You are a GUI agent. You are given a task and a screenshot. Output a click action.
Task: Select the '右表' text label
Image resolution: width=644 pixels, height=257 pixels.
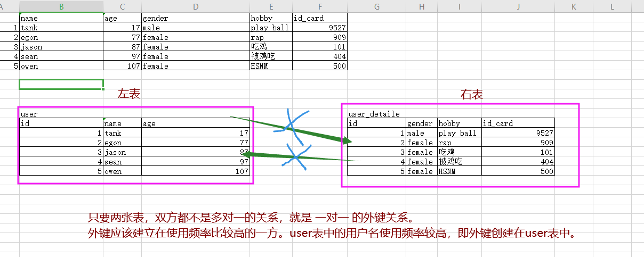pyautogui.click(x=472, y=95)
